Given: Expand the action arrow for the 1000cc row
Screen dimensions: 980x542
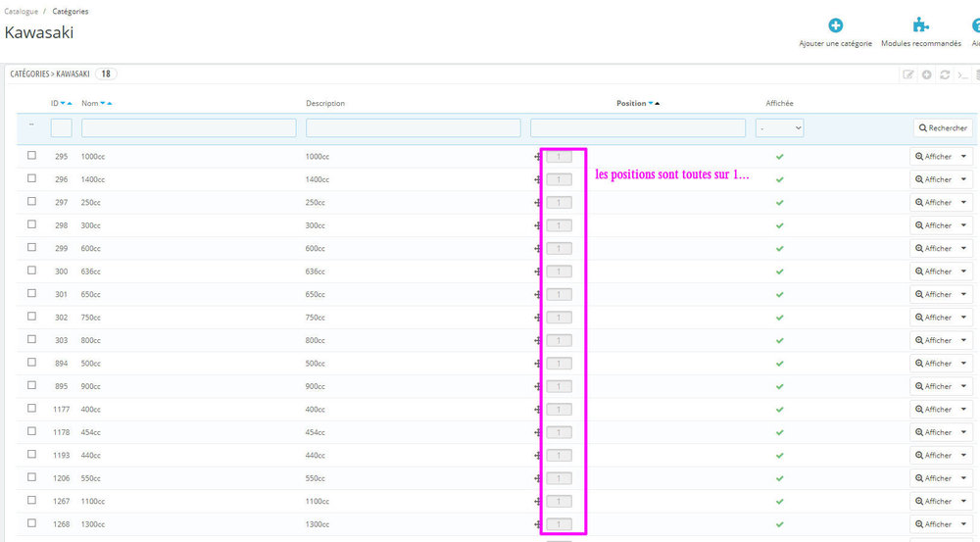Looking at the screenshot, I should (x=963, y=157).
